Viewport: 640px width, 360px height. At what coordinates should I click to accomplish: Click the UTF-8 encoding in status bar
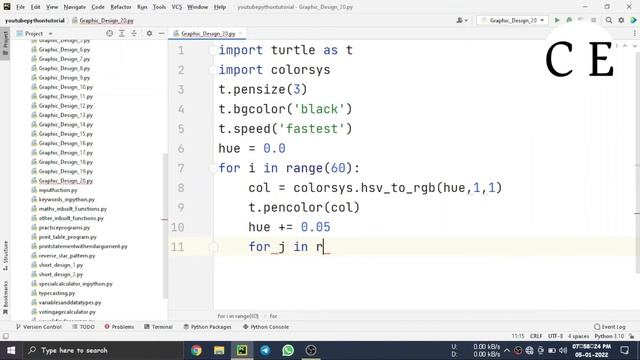click(555, 336)
